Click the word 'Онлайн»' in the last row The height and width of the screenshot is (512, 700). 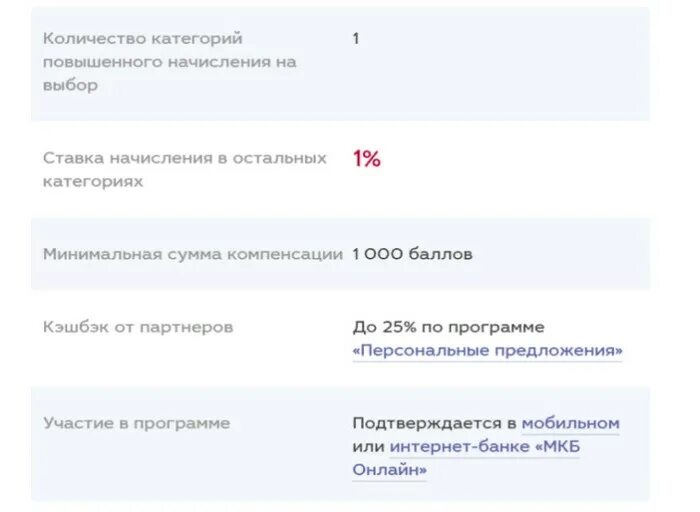[x=389, y=470]
